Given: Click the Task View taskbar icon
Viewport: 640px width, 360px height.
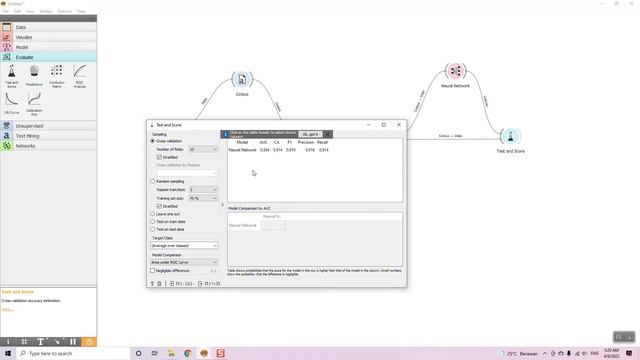Looking at the screenshot, I should pos(155,353).
